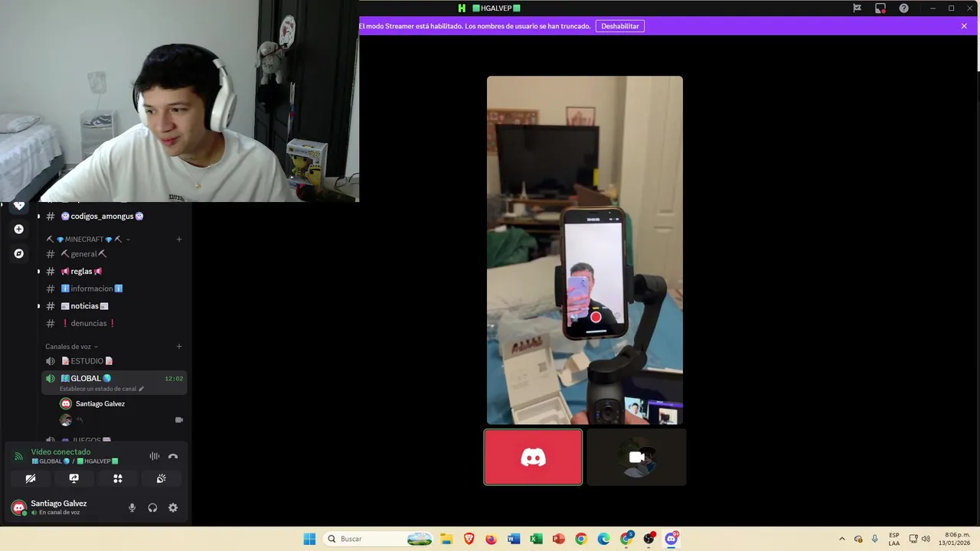Viewport: 980px width, 551px height.
Task: Add a channel to MINECRAFT category
Action: point(179,240)
